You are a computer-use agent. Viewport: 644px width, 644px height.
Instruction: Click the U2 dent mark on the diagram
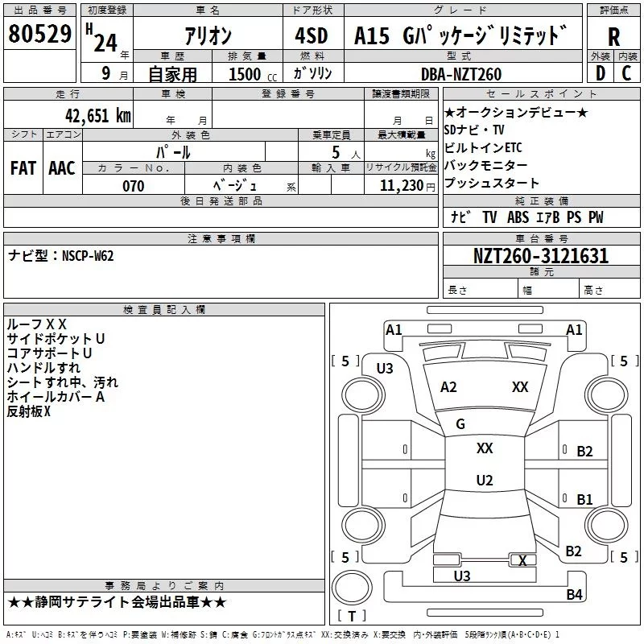(x=484, y=481)
